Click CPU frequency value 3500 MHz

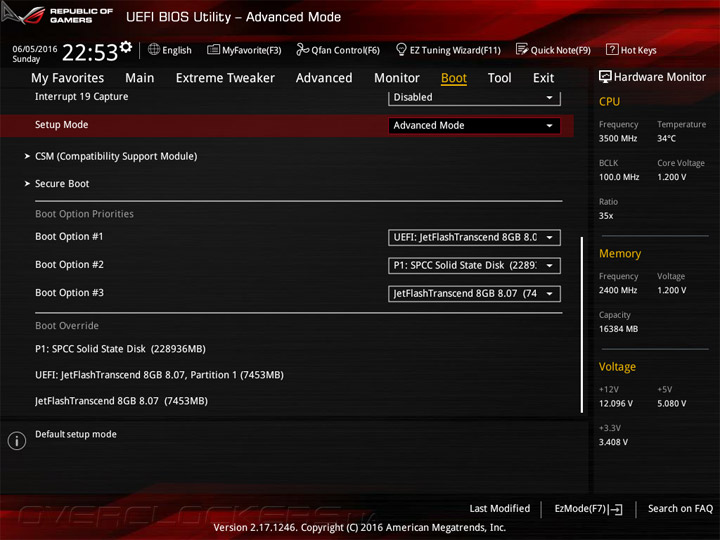[618, 138]
